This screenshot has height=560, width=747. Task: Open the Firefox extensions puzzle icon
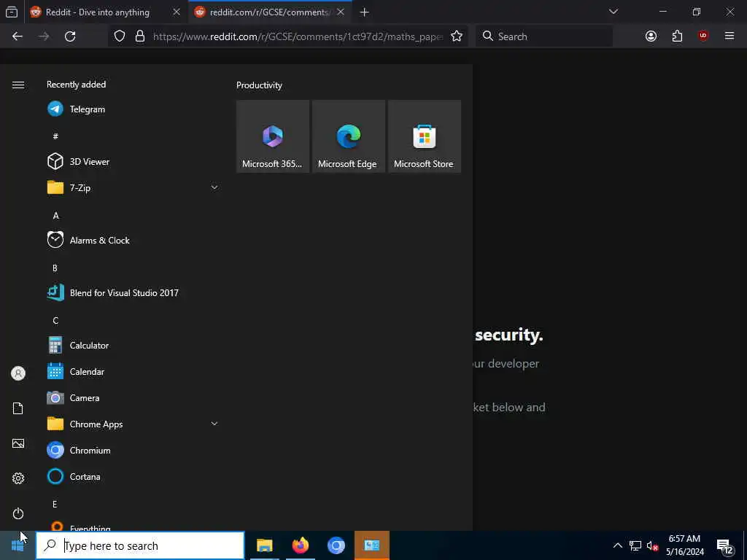pyautogui.click(x=677, y=36)
